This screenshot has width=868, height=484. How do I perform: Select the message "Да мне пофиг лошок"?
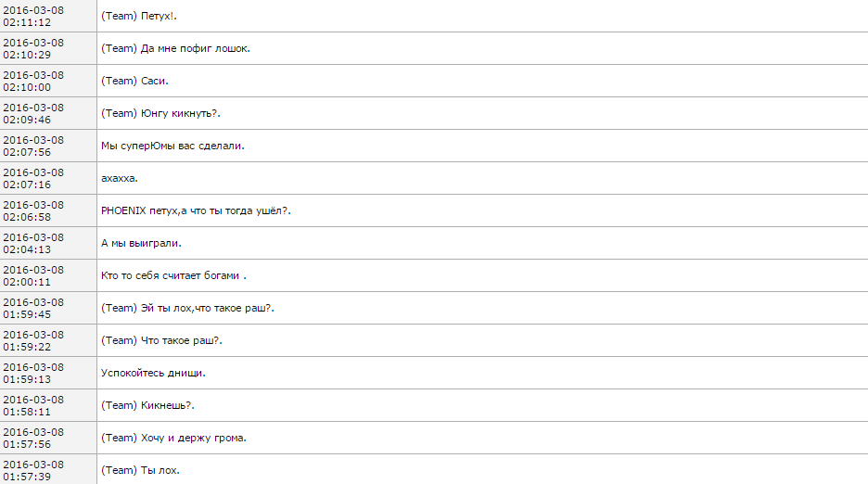[x=175, y=48]
